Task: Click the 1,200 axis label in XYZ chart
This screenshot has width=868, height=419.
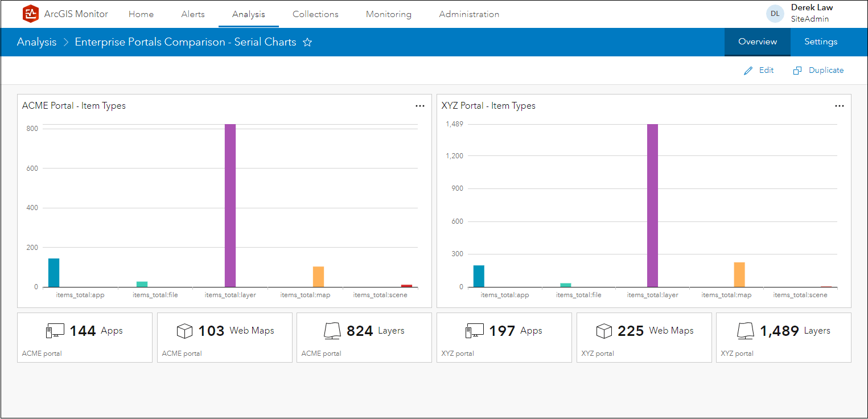Action: tap(455, 156)
